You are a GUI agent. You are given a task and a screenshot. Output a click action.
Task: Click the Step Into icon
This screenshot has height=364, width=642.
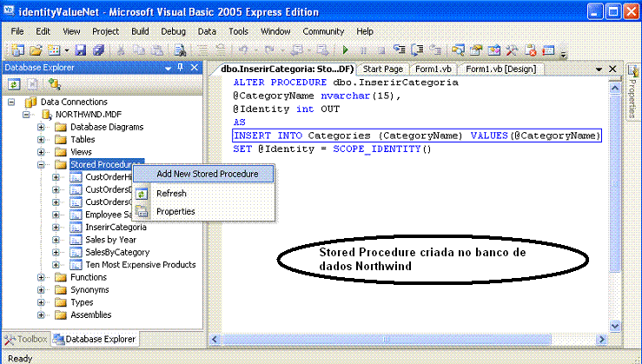[400, 50]
